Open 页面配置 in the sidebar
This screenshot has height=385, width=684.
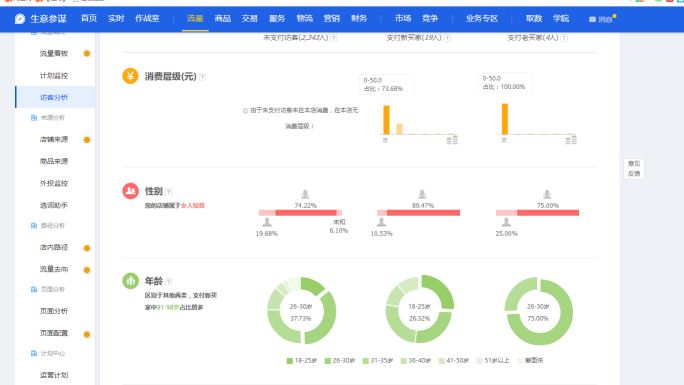[x=54, y=333]
